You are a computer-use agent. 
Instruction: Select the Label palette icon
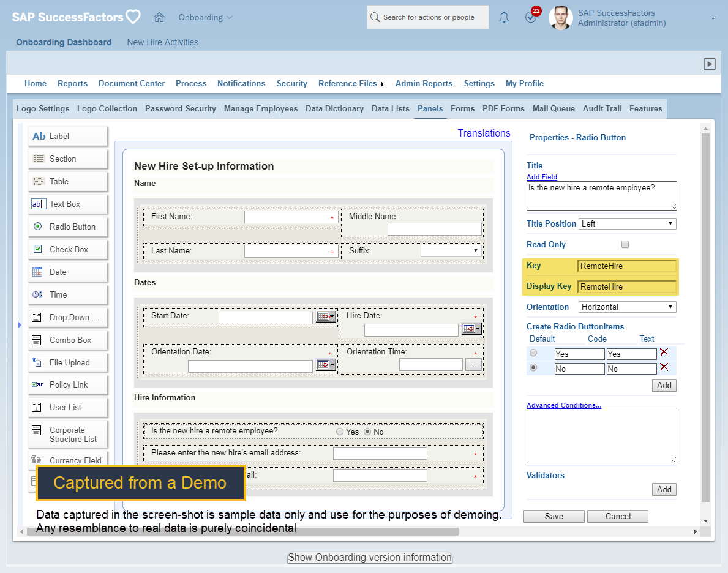point(39,136)
